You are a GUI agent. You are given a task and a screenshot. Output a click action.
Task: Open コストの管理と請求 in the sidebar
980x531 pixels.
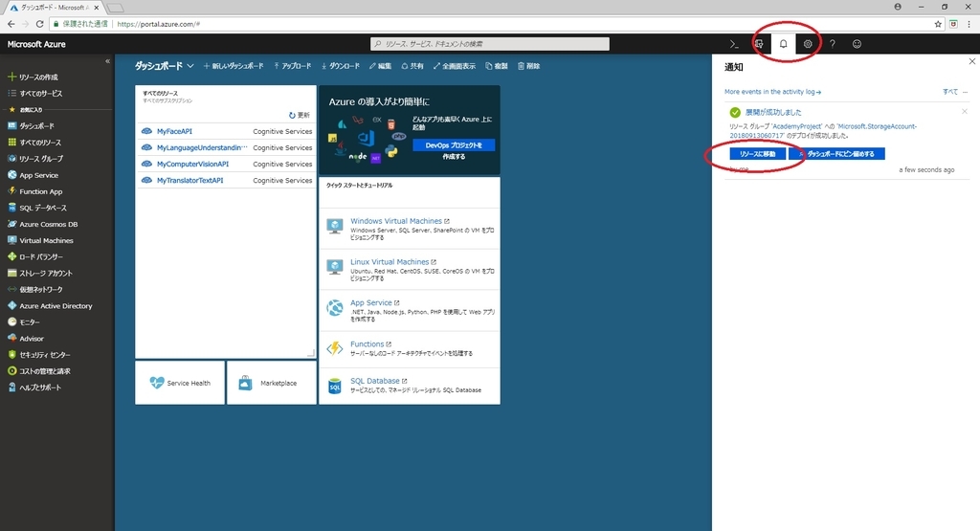(38, 370)
